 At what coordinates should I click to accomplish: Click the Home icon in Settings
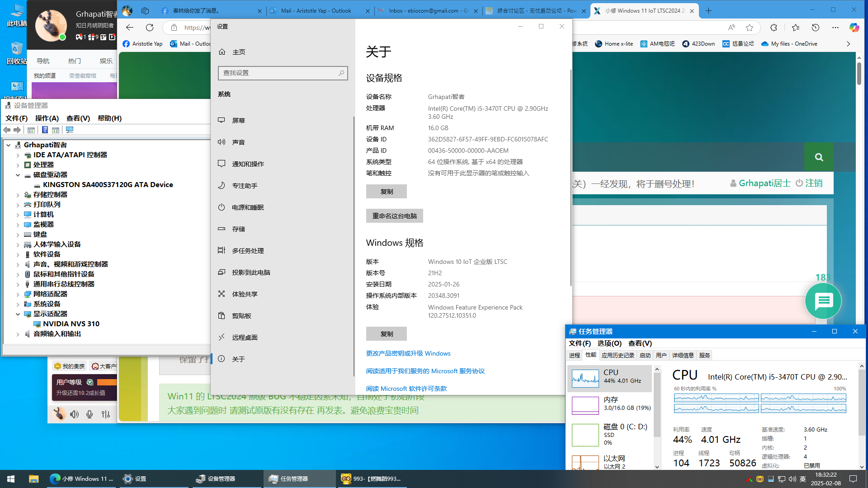pyautogui.click(x=222, y=52)
